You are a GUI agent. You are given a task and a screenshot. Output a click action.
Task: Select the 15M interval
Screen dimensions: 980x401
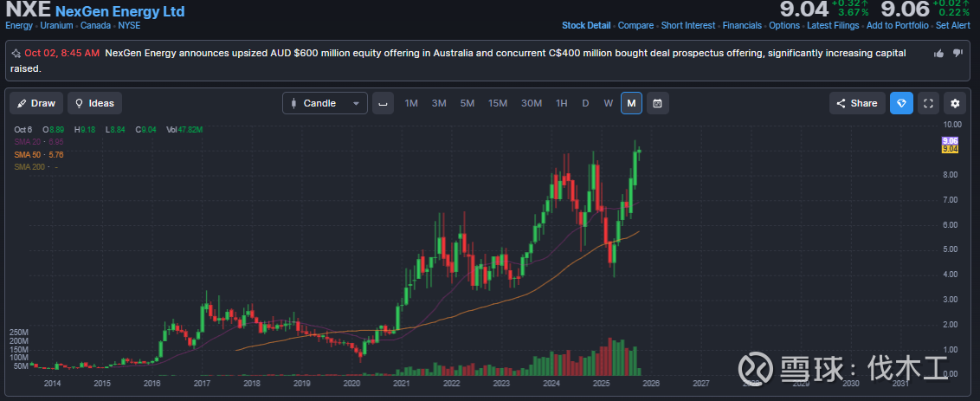(497, 104)
